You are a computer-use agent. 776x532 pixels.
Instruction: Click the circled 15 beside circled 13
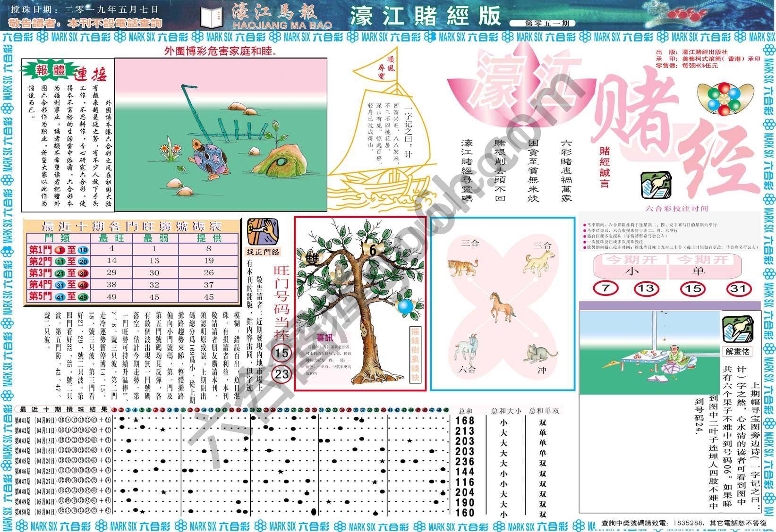pos(692,288)
